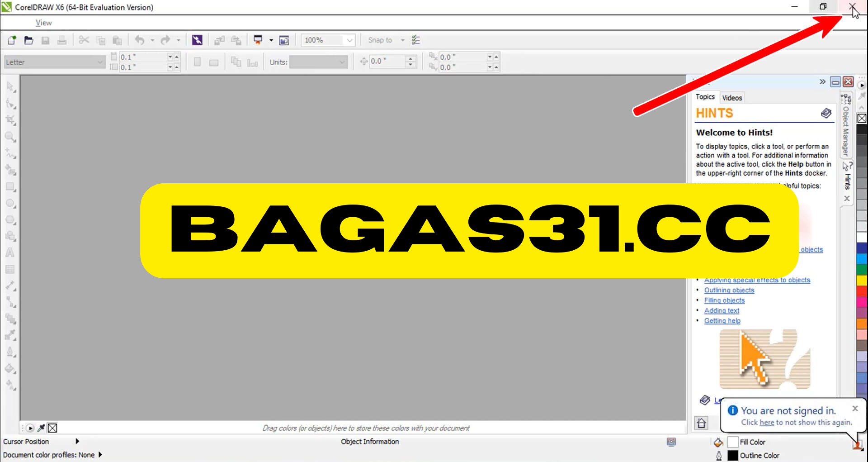868x462 pixels.
Task: Select the Ellipse tool in the toolbox
Action: (10, 204)
